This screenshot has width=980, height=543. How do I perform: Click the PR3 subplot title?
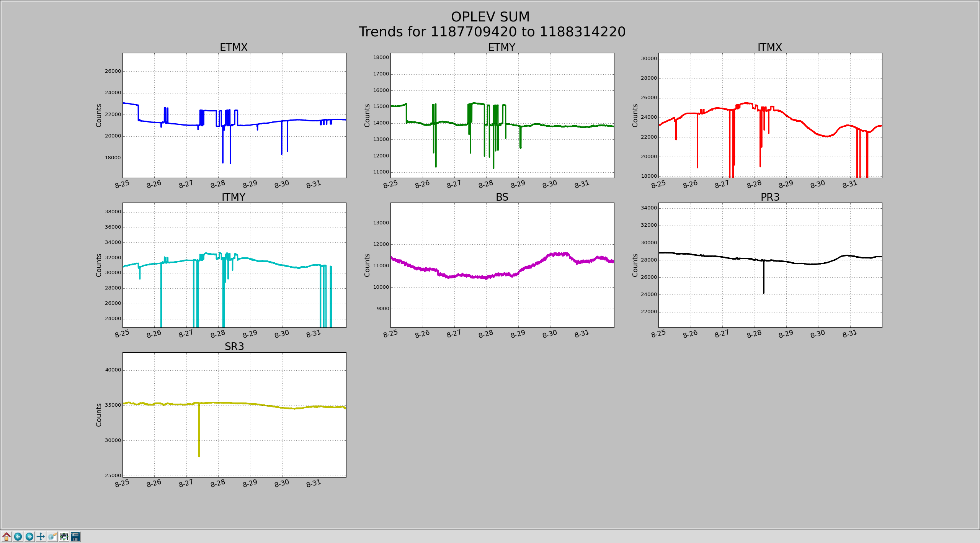(770, 197)
